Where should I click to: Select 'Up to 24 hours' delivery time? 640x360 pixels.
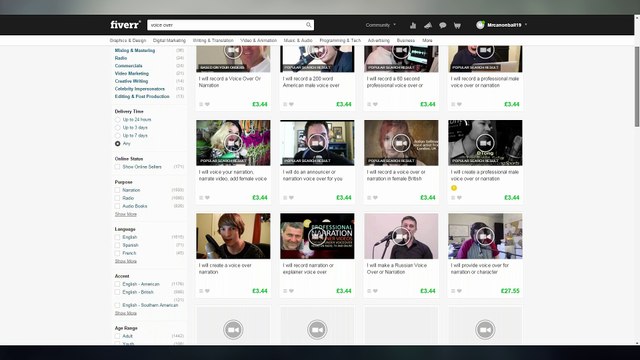(118, 120)
